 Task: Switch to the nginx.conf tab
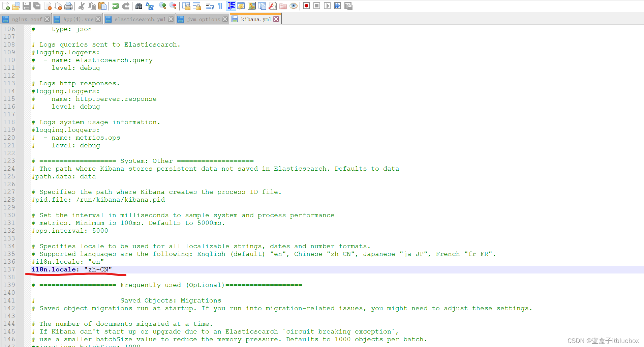click(x=26, y=19)
